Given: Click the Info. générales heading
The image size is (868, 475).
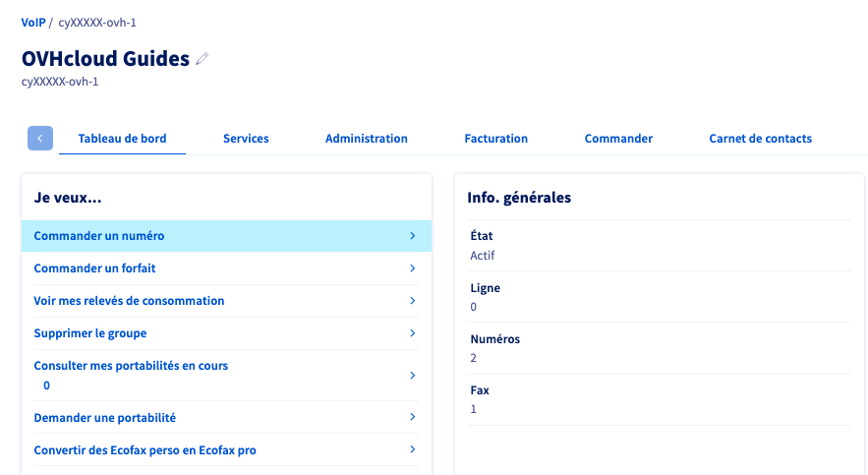Looking at the screenshot, I should tap(519, 198).
